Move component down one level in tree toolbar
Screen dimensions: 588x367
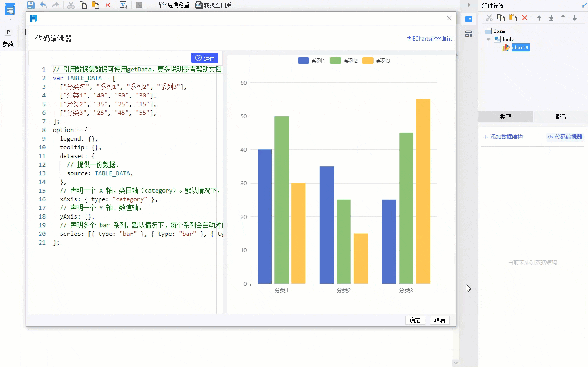point(575,18)
